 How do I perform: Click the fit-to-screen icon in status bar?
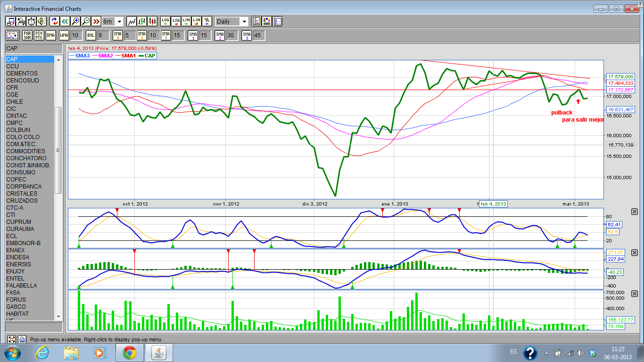[12, 339]
